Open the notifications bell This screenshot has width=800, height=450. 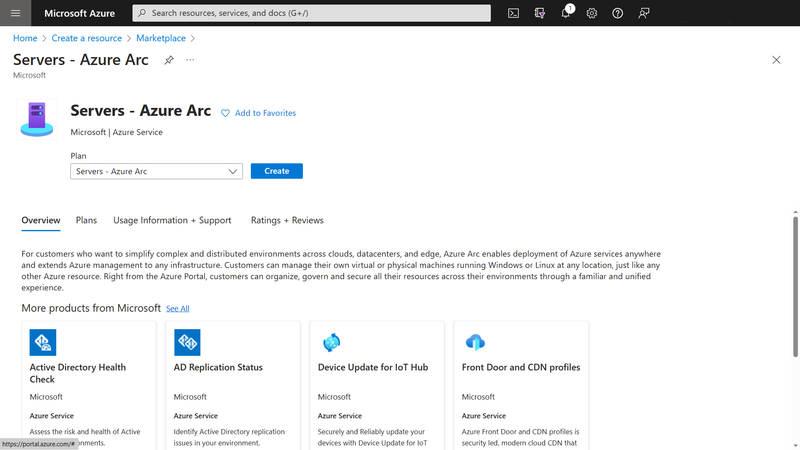pyautogui.click(x=566, y=13)
